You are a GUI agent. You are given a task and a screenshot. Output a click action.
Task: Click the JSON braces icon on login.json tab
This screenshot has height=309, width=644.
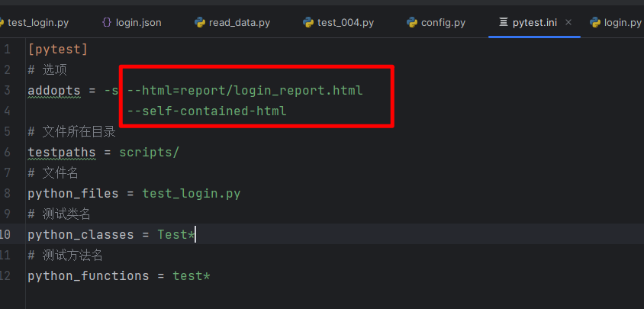[x=107, y=22]
